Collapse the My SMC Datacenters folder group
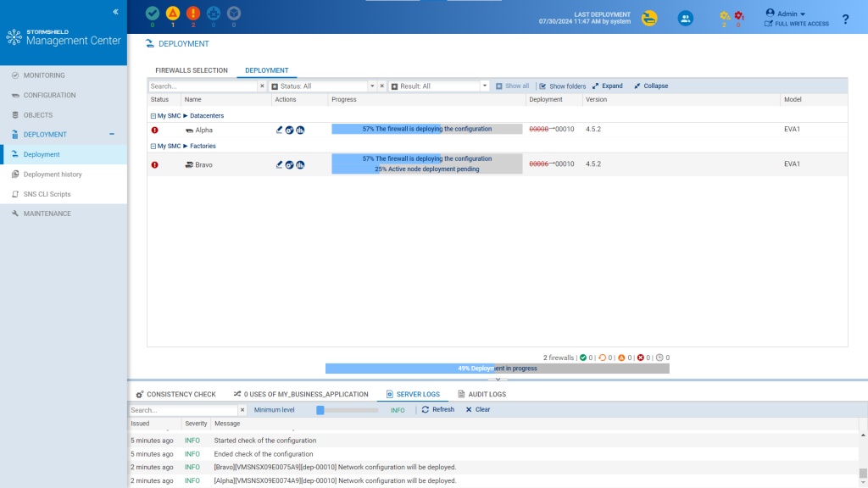868x488 pixels. pyautogui.click(x=153, y=116)
